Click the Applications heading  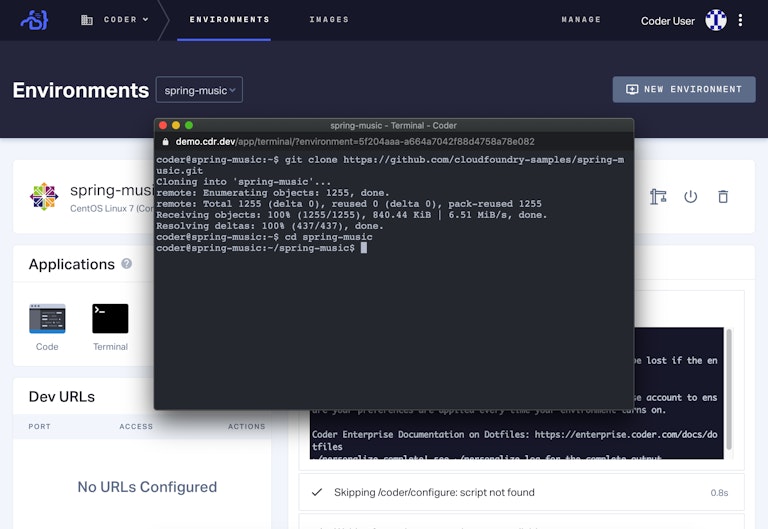click(x=72, y=264)
